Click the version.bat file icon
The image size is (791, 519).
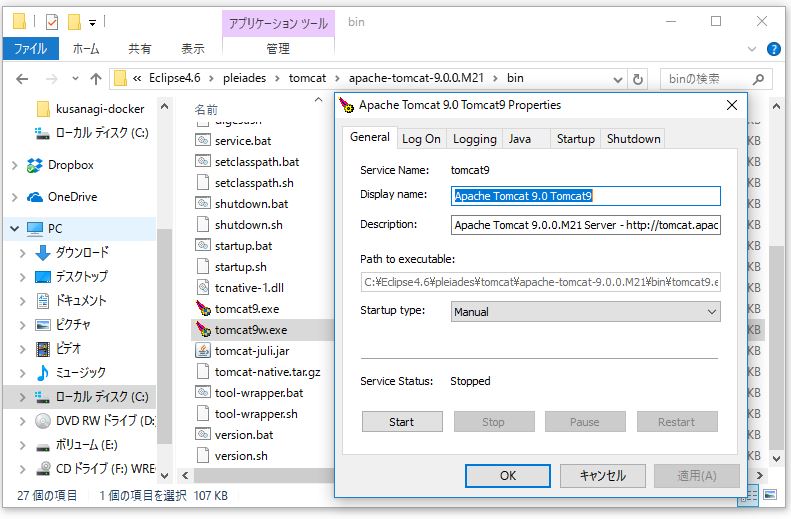point(203,435)
